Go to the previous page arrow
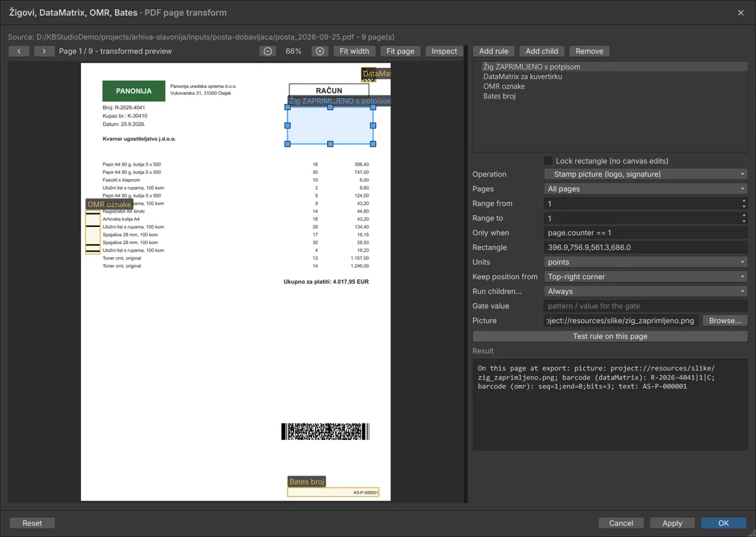Screen dimensions: 756x537 19,51
